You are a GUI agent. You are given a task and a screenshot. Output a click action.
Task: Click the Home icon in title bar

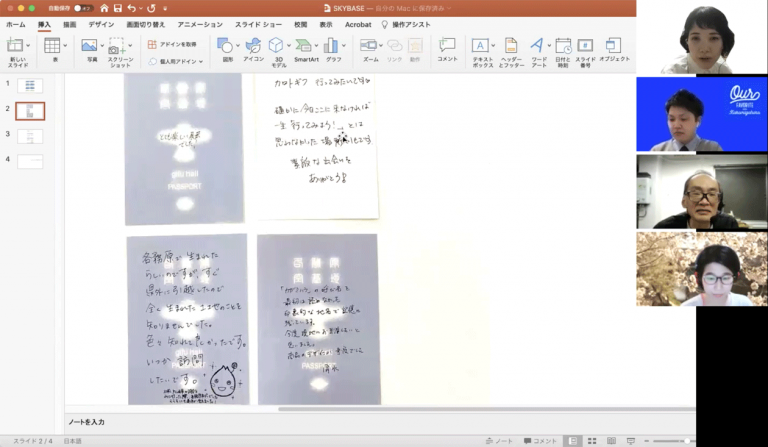pos(104,8)
